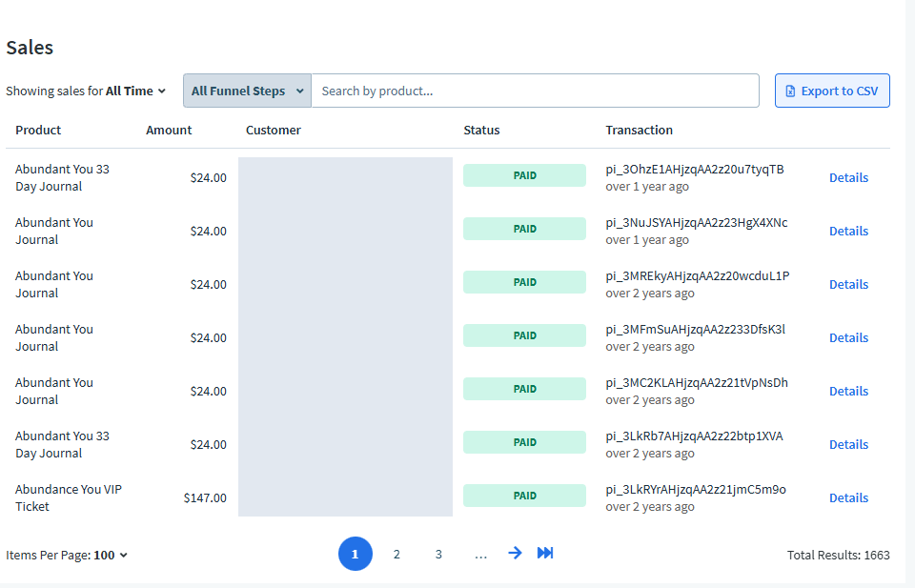Screen dimensions: 915x588
Task: Open Details for pi_3MREkyAHjzqAA2z20wcduL1P
Action: pos(848,285)
